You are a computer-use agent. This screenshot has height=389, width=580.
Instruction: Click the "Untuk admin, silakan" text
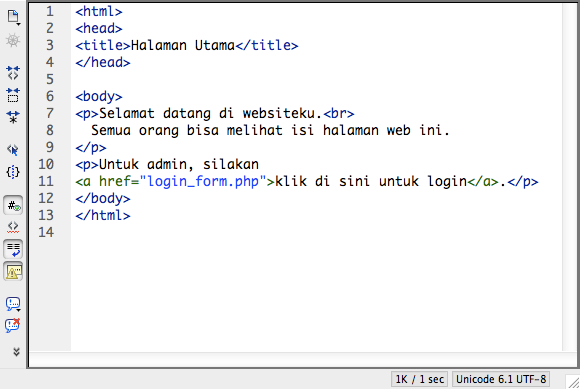[x=179, y=165]
